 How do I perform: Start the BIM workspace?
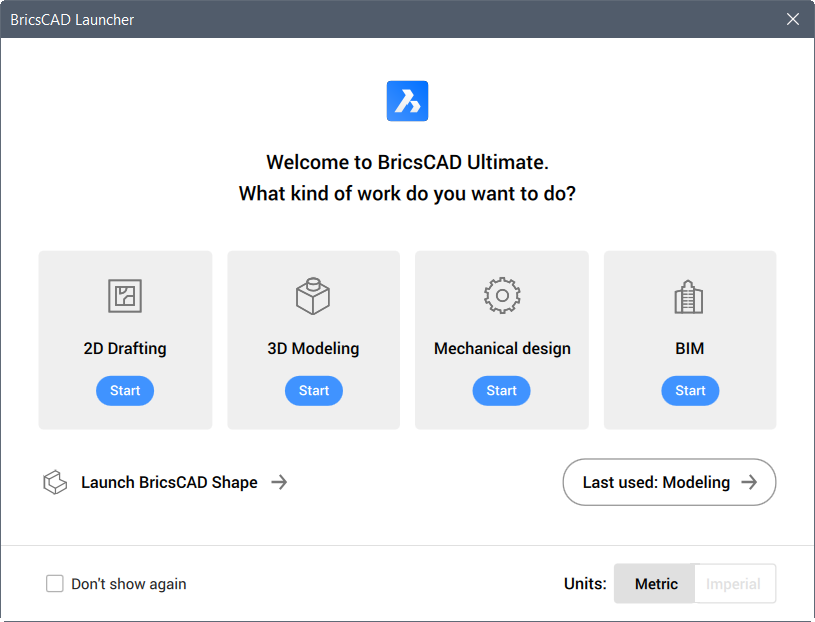(690, 391)
